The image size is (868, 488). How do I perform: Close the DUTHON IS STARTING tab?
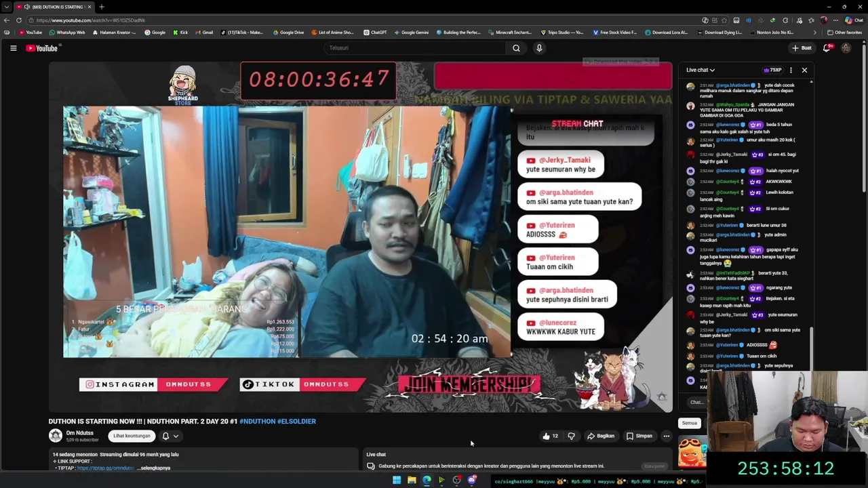click(89, 7)
